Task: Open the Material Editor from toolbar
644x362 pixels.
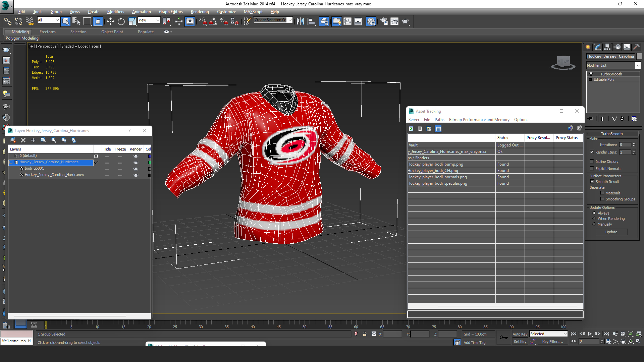Action: (371, 21)
